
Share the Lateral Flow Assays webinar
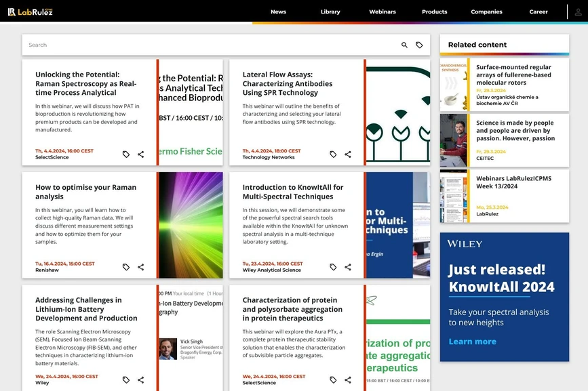click(348, 155)
